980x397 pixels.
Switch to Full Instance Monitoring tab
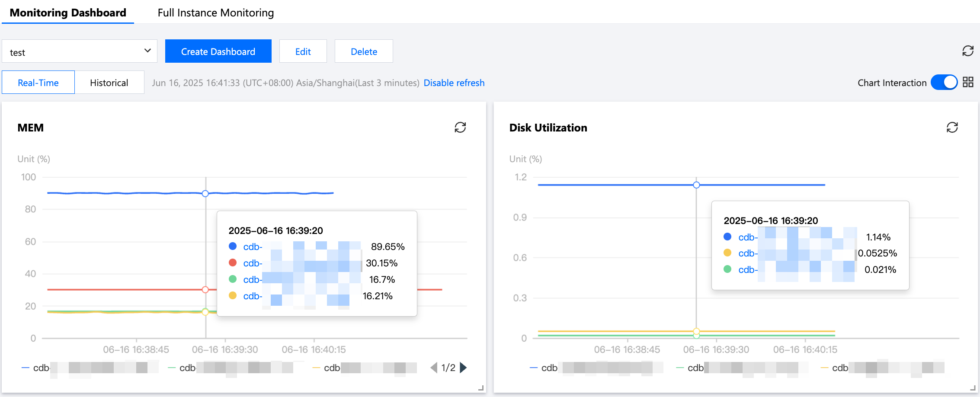click(x=215, y=13)
